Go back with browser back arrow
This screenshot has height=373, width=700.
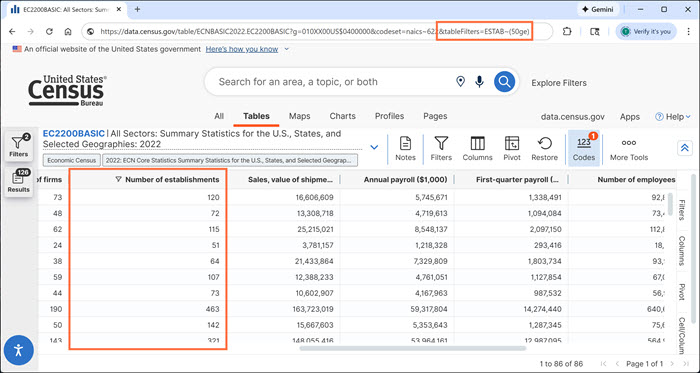[12, 31]
